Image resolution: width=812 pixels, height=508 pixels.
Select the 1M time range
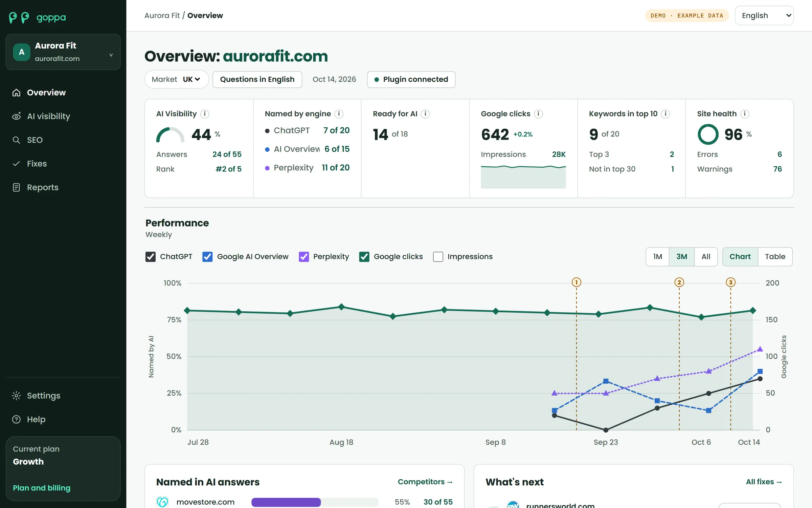[x=657, y=257]
